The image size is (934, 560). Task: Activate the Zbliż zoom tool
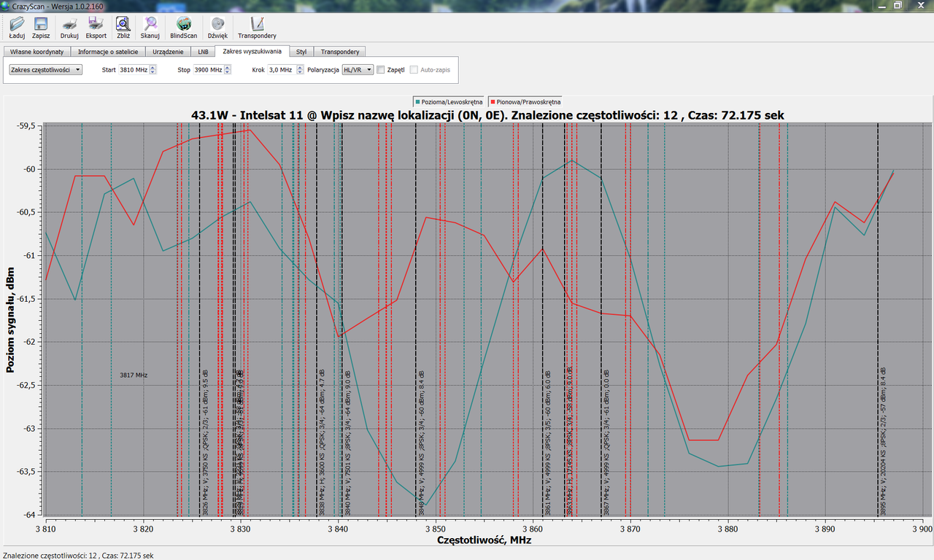click(x=123, y=28)
